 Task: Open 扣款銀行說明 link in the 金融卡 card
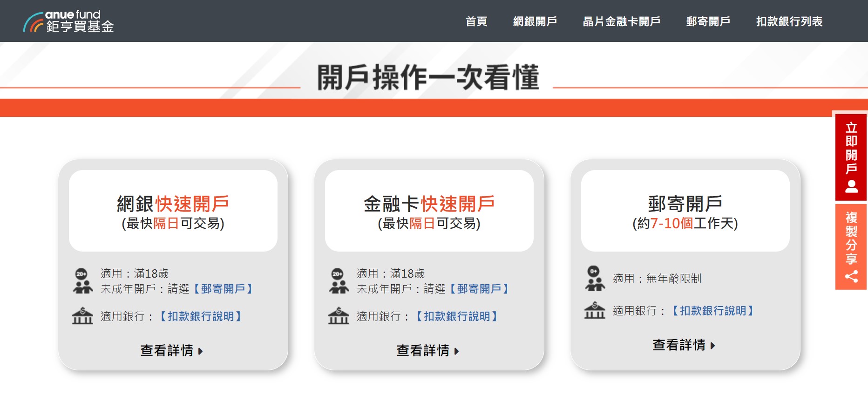(456, 316)
